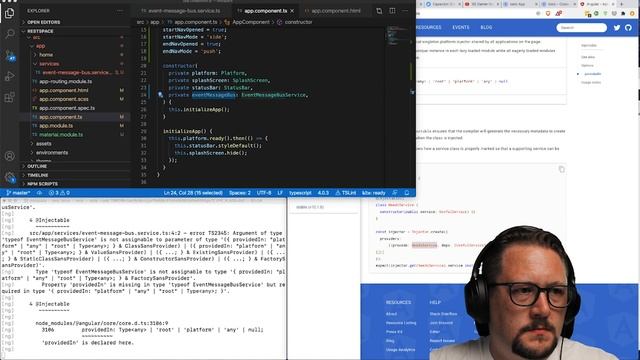Click the Brave shield icon in browser address bar
This screenshot has height=360, width=640.
(548, 13)
